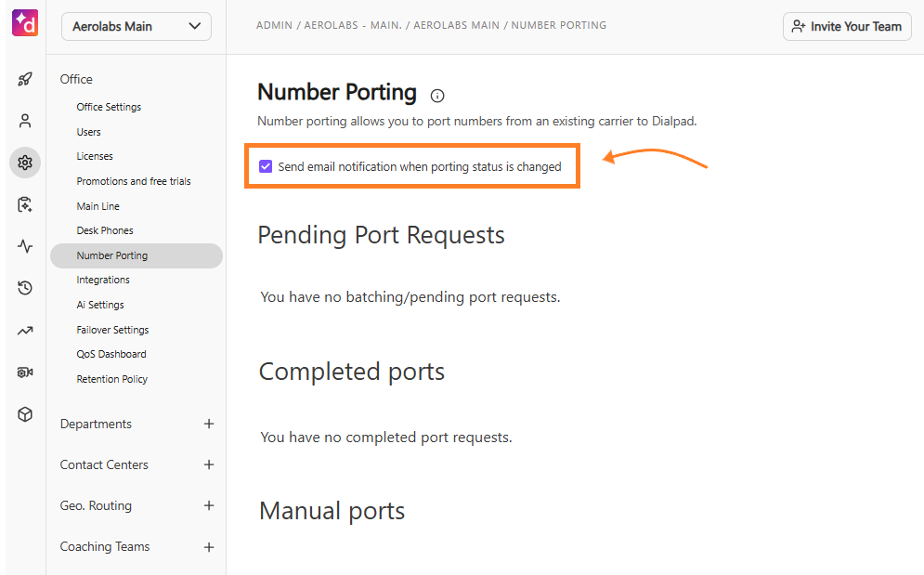This screenshot has width=924, height=575.
Task: Click the ADMIN breadcrumb link
Action: click(x=274, y=25)
